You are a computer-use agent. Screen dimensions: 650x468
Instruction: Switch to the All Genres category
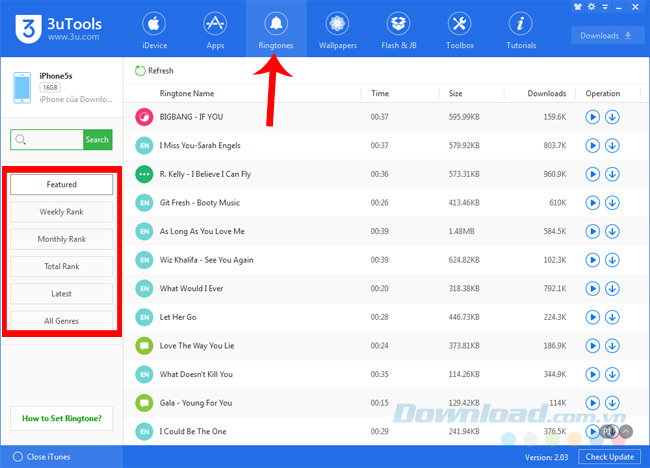click(61, 321)
